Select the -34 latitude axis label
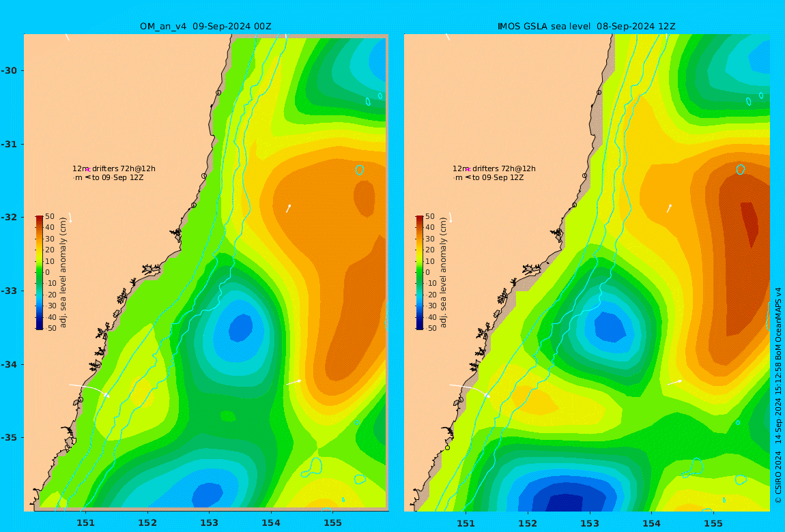The image size is (785, 532). tap(9, 364)
